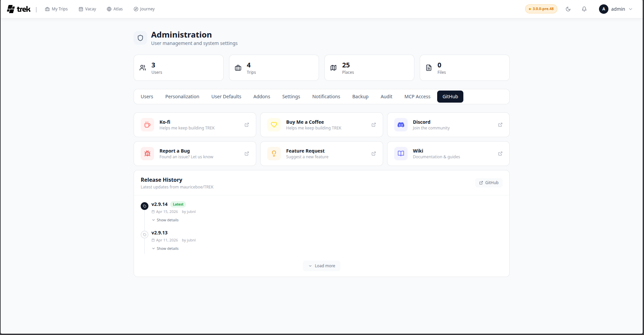Open Buy Me a Coffee external link arrow
Screen dimensions: 644x335
click(x=374, y=125)
